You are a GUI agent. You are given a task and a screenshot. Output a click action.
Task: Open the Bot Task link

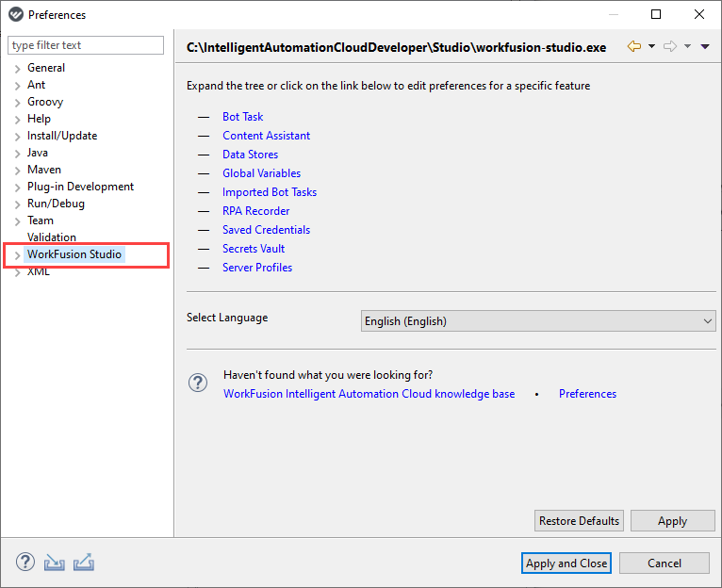[242, 117]
